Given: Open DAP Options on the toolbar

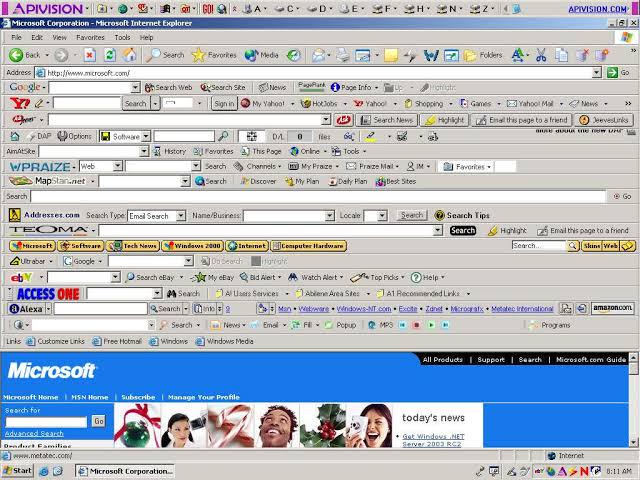Looking at the screenshot, I should [x=74, y=135].
